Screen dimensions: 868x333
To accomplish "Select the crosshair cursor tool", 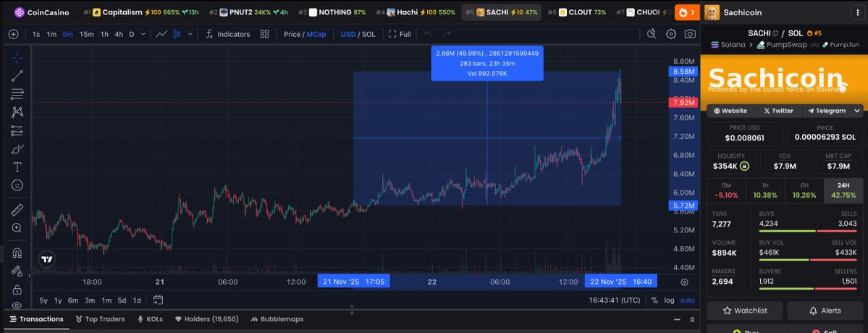I will pos(17,57).
